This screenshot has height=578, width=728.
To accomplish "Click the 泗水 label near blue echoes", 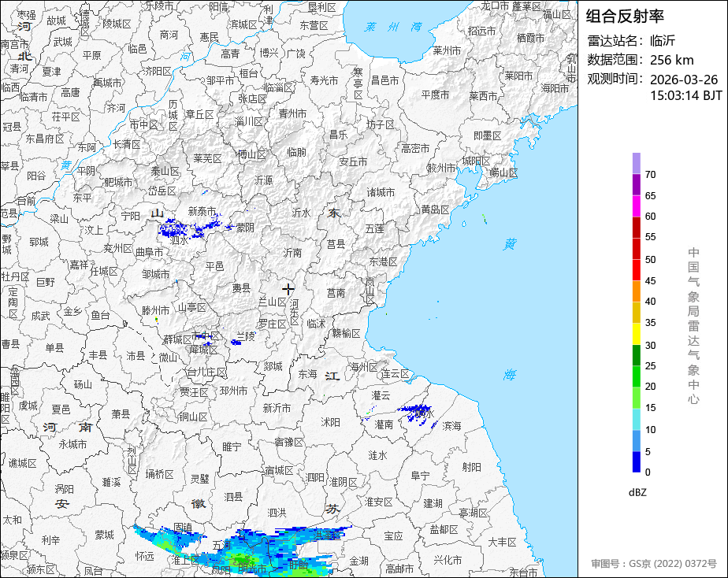I will click(x=179, y=241).
